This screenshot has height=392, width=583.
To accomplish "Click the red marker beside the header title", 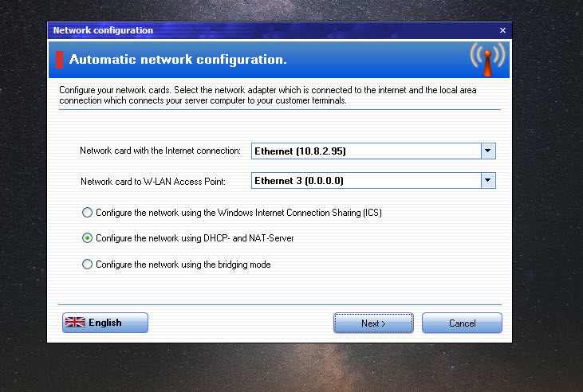I will click(x=60, y=60).
